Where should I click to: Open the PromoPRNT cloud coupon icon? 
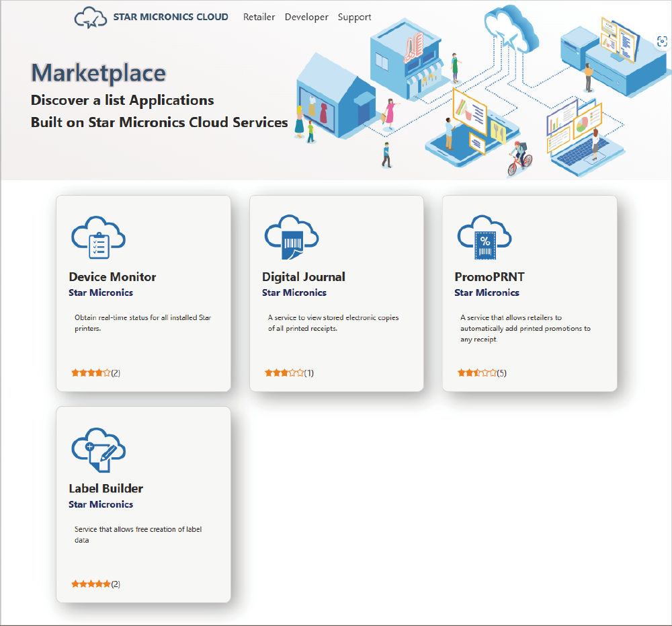tap(485, 237)
